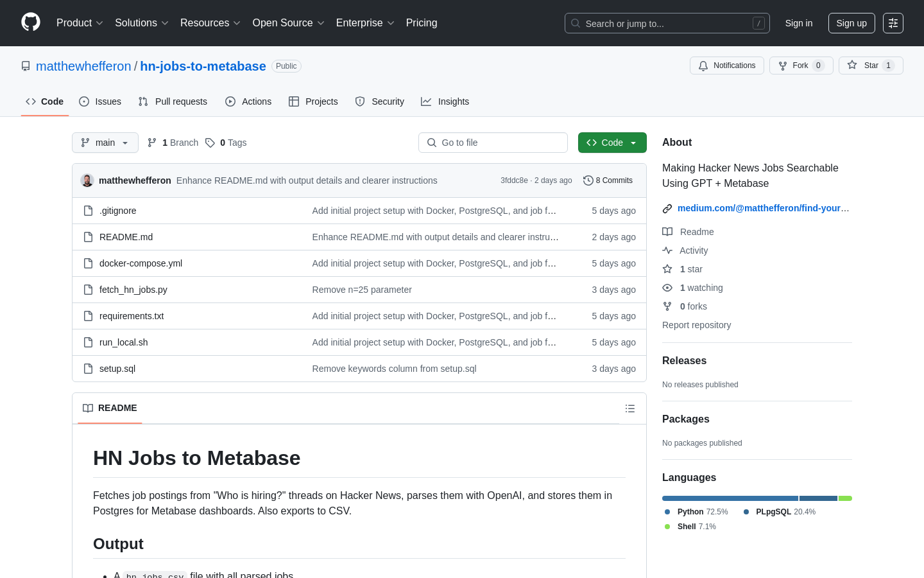Go to the Pricing page
Image resolution: width=924 pixels, height=578 pixels.
click(x=422, y=22)
